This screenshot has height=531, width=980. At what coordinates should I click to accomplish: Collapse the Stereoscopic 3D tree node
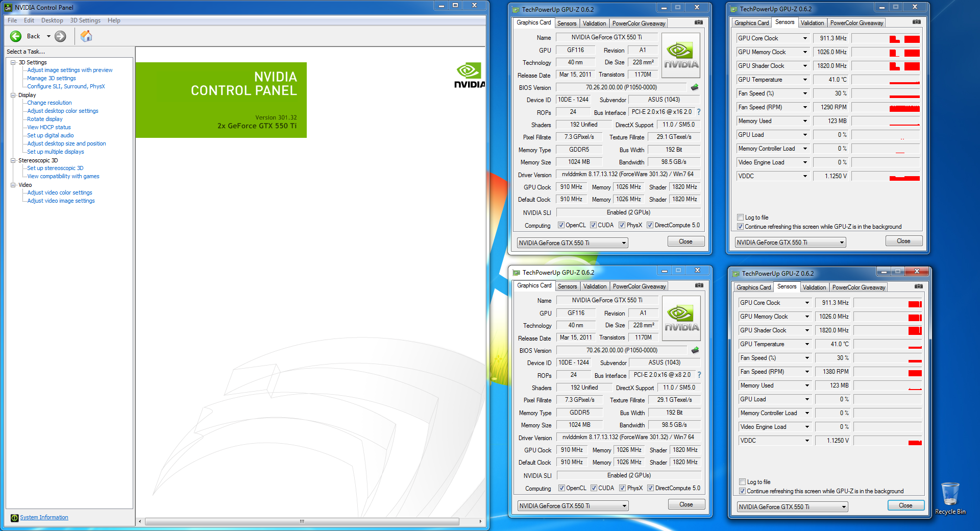(13, 160)
